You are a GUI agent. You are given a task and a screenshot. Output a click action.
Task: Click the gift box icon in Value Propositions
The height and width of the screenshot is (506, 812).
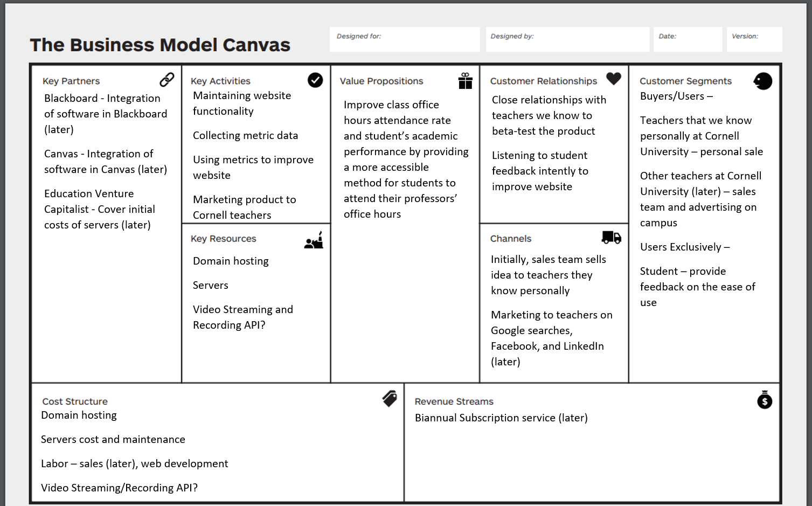pyautogui.click(x=466, y=81)
